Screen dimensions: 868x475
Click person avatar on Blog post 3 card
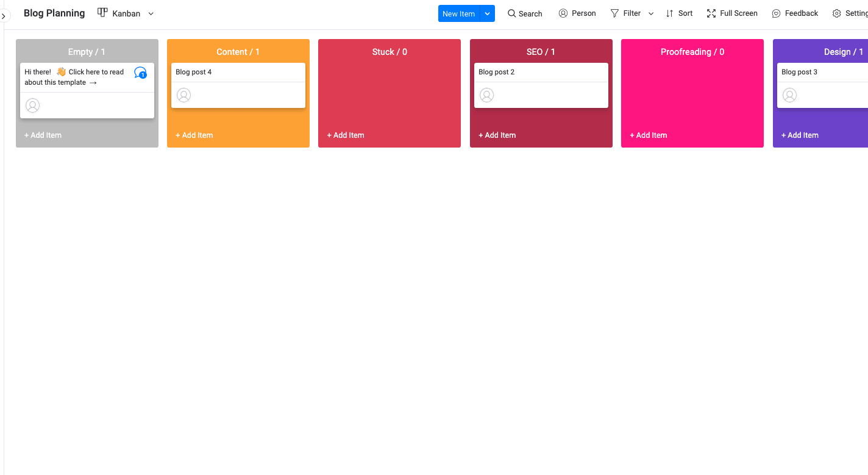789,95
